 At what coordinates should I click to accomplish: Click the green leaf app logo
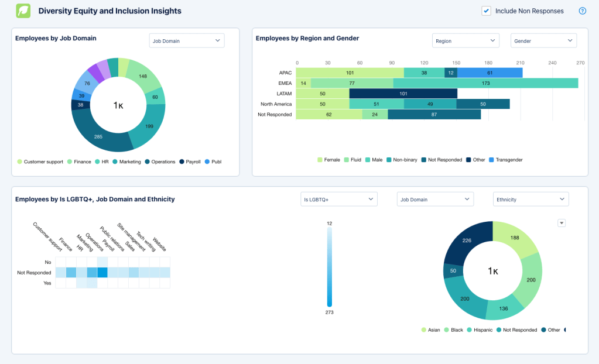point(23,11)
